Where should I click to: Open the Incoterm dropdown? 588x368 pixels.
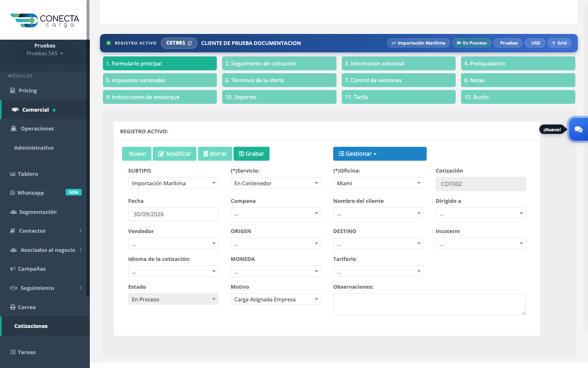click(481, 243)
